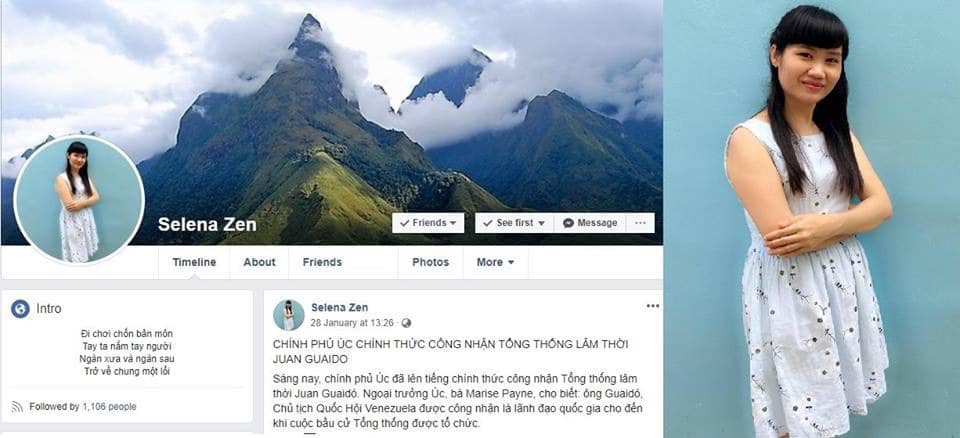Click the public audience globe icon on post

coord(405,323)
